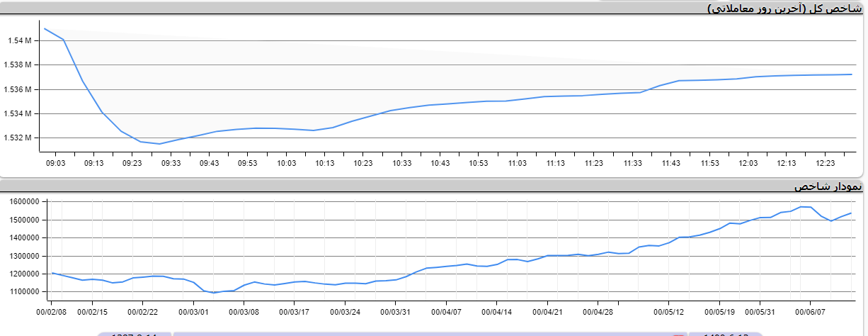Select the 09:03 time label on intraday chart
The width and height of the screenshot is (868, 336).
pos(55,163)
